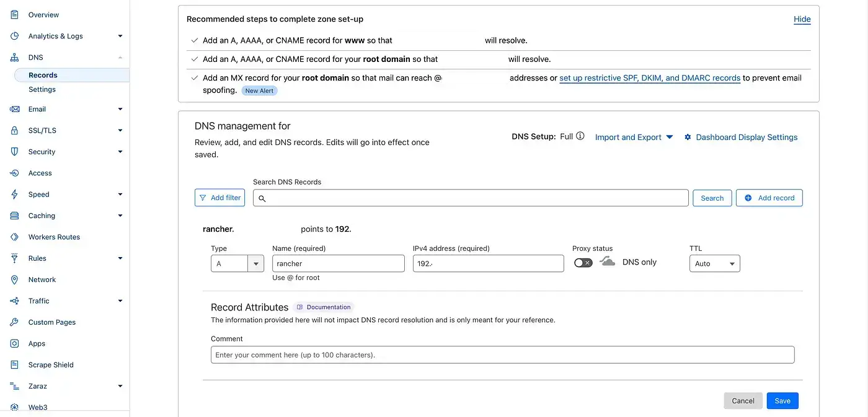This screenshot has height=417, width=868.
Task: Open the Workers Routes sidebar item
Action: click(54, 237)
